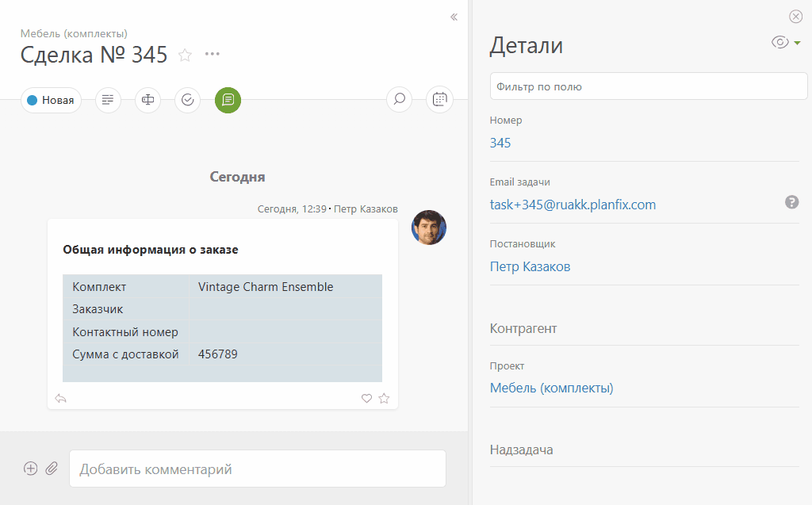
Task: Select the green comments feed icon
Action: 228,100
